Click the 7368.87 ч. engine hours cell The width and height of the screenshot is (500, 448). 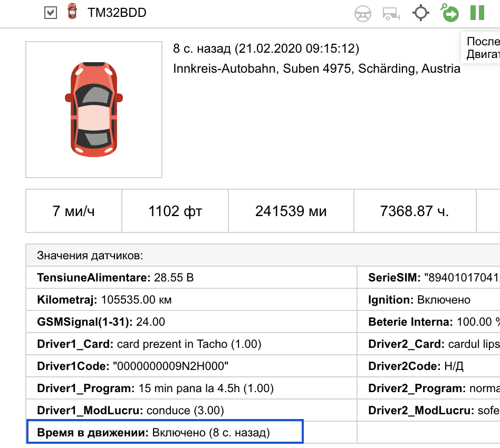(414, 211)
